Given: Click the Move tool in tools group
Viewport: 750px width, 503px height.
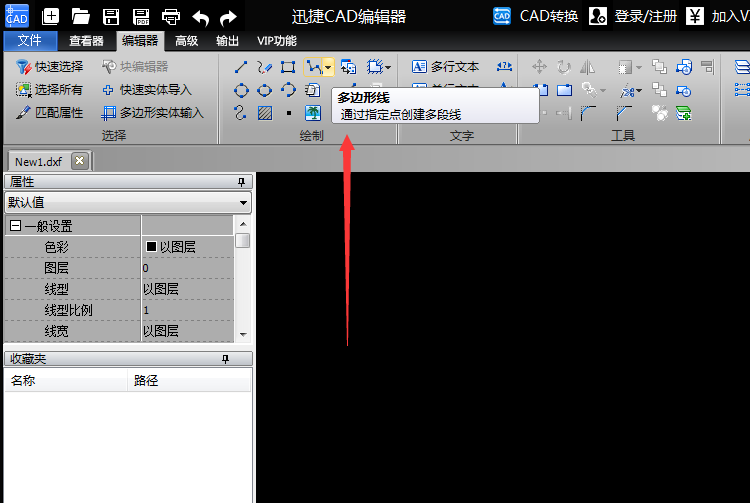Looking at the screenshot, I should click(x=539, y=67).
